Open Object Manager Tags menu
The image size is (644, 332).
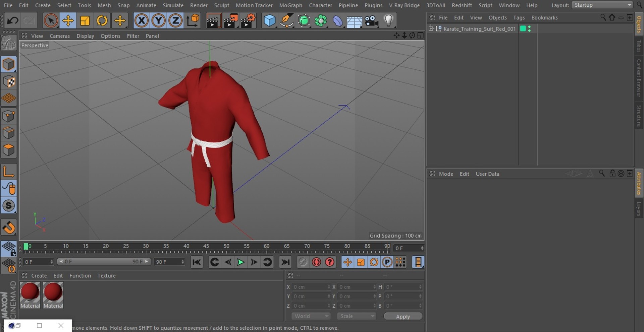coord(519,17)
